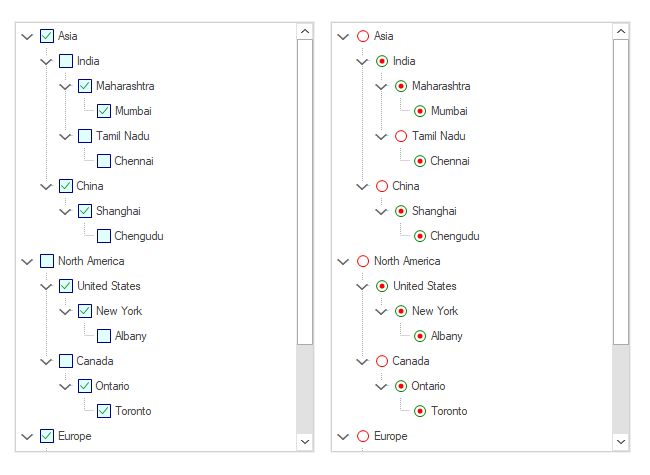Select the Canada radio button
Screen dimensions: 650x475
point(382,361)
